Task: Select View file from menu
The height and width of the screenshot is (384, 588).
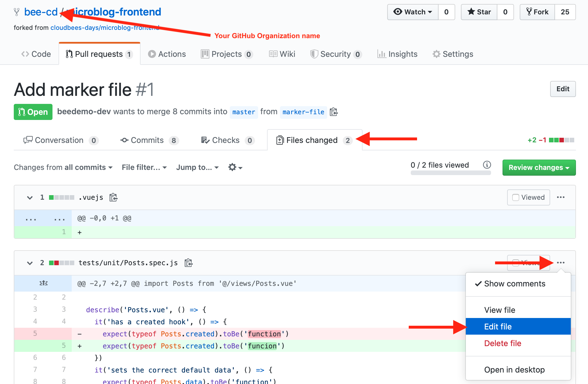Action: 518,310
